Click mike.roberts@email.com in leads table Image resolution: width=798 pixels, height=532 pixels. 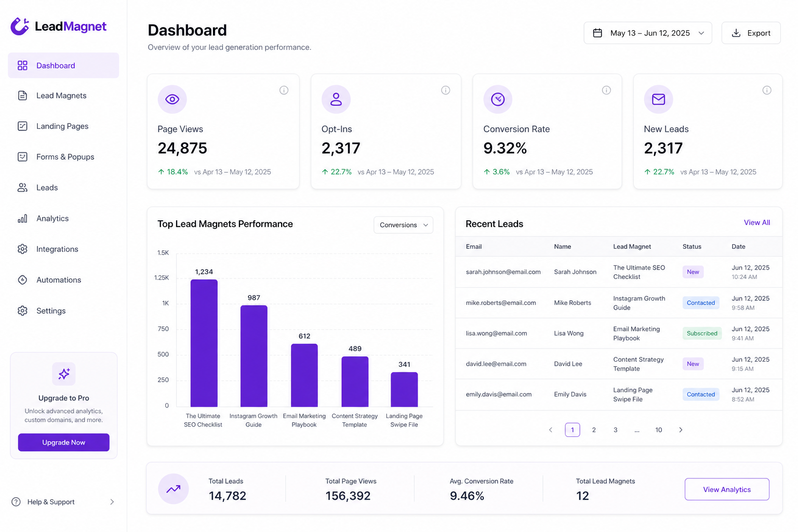point(501,303)
